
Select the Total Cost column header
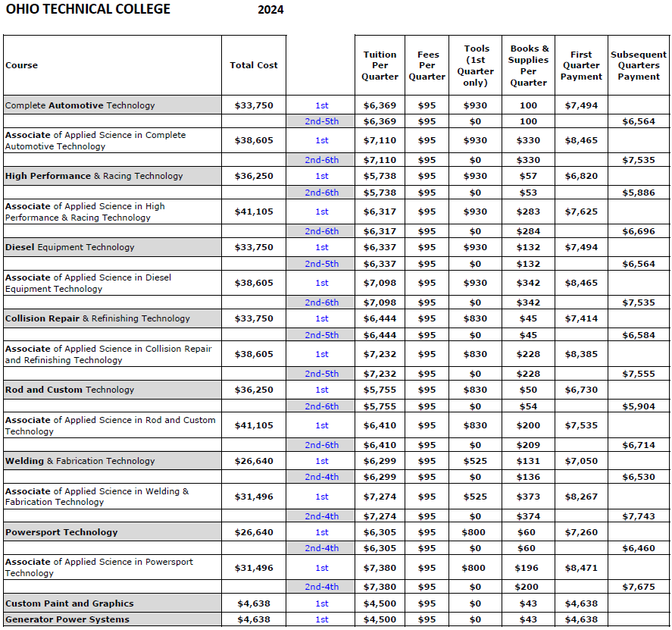coord(254,65)
